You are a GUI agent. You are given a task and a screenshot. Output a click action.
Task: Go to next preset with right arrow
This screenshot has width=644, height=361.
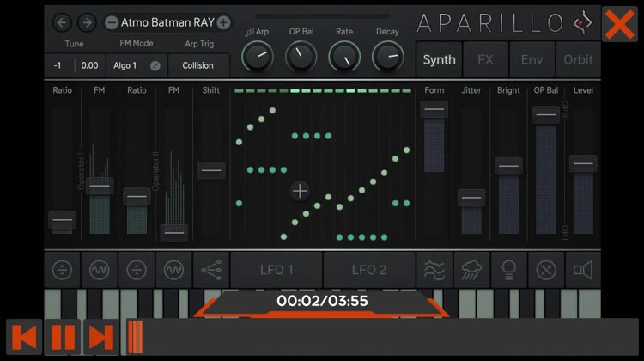pyautogui.click(x=87, y=22)
